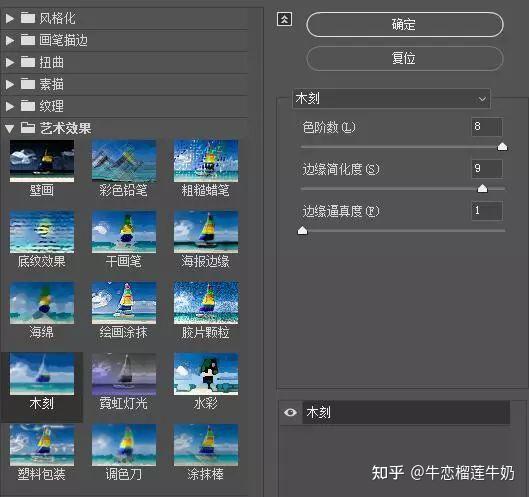
Task: Toggle visibility eye of 木刻 effect layer
Action: 290,412
